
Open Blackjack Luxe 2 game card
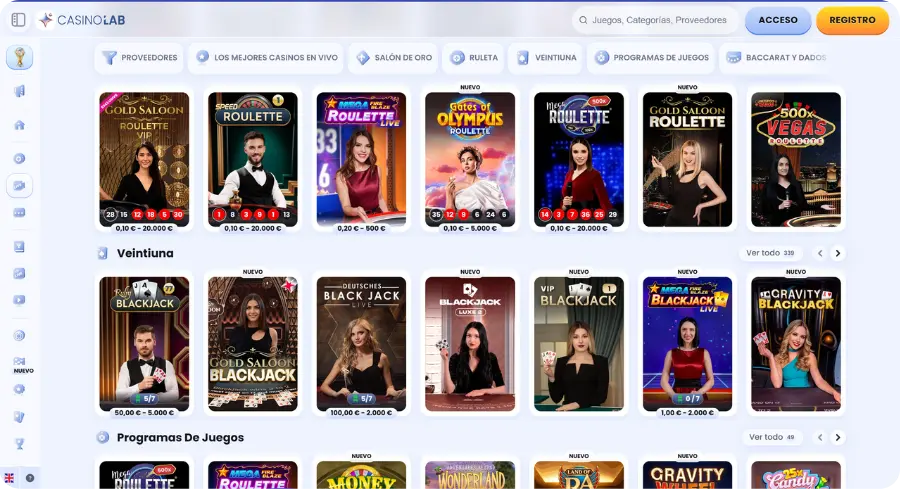click(x=470, y=344)
